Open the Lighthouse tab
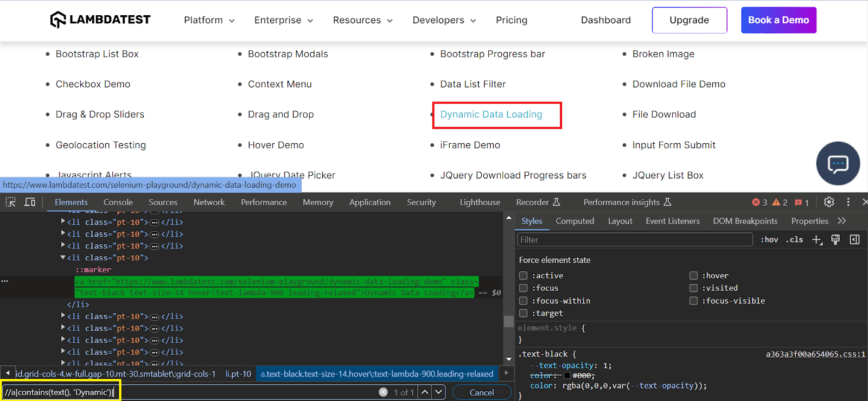The image size is (868, 401). (x=480, y=202)
